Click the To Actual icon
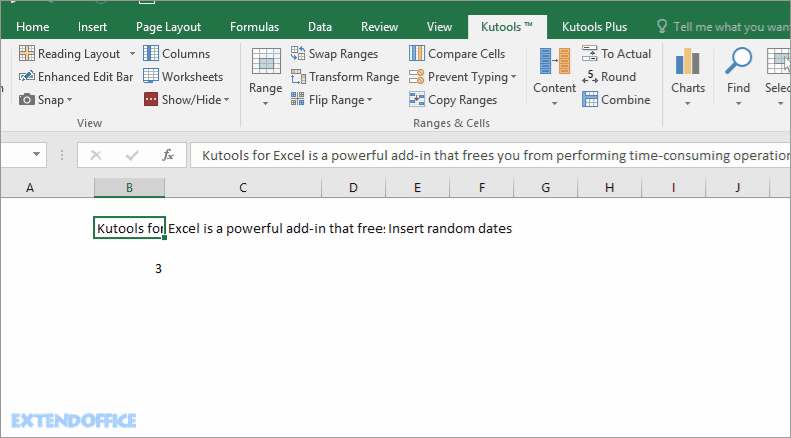Viewport: 791px width, 438px height. click(x=590, y=53)
